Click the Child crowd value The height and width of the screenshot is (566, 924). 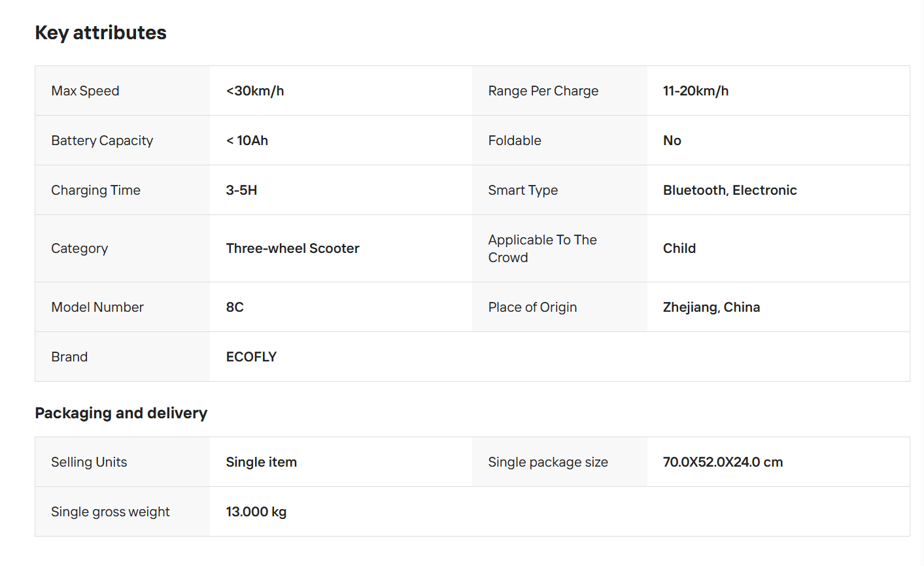point(679,248)
